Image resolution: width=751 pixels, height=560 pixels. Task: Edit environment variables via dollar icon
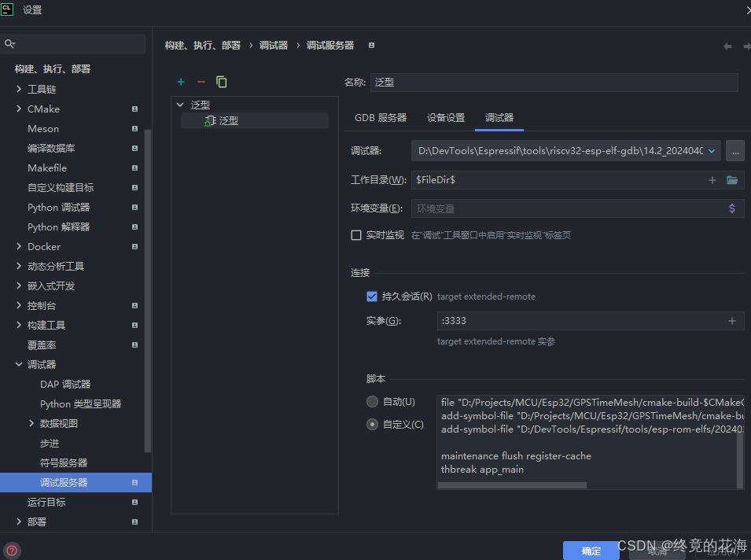[732, 208]
